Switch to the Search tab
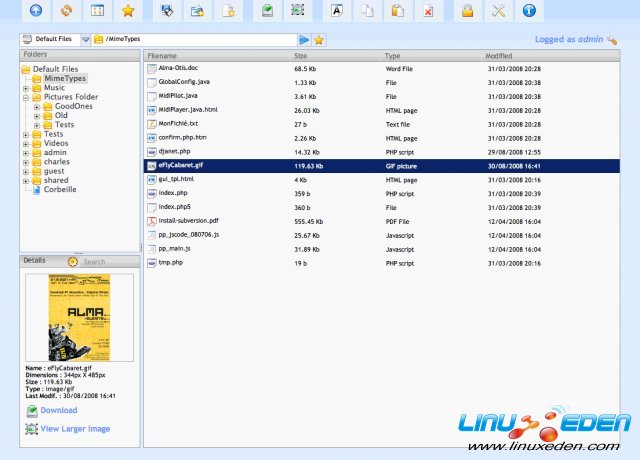This screenshot has width=640, height=460. 88,262
